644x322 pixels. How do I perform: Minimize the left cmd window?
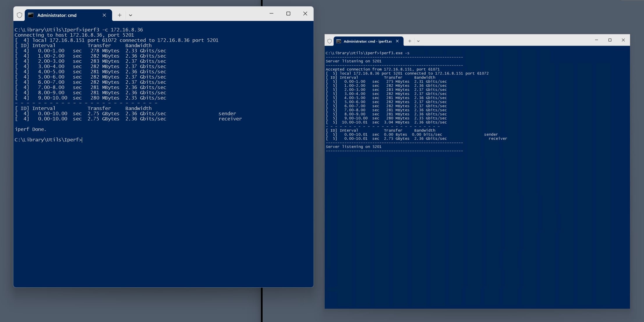[x=271, y=13]
